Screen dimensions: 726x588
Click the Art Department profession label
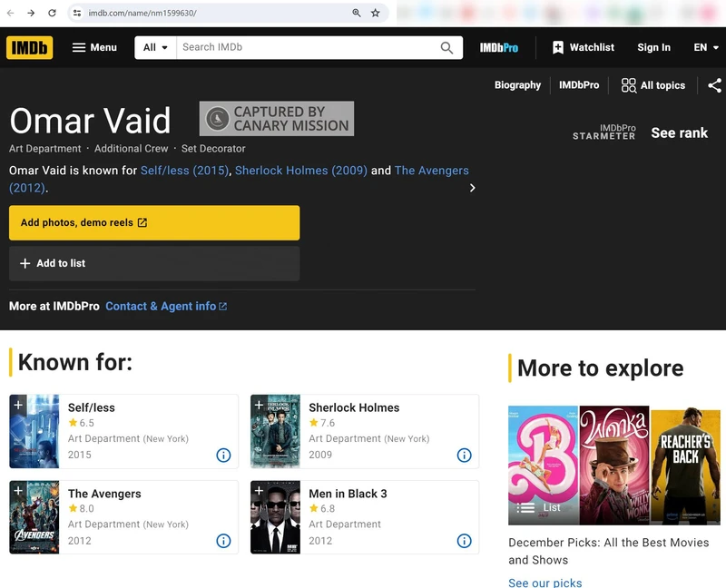pyautogui.click(x=44, y=149)
